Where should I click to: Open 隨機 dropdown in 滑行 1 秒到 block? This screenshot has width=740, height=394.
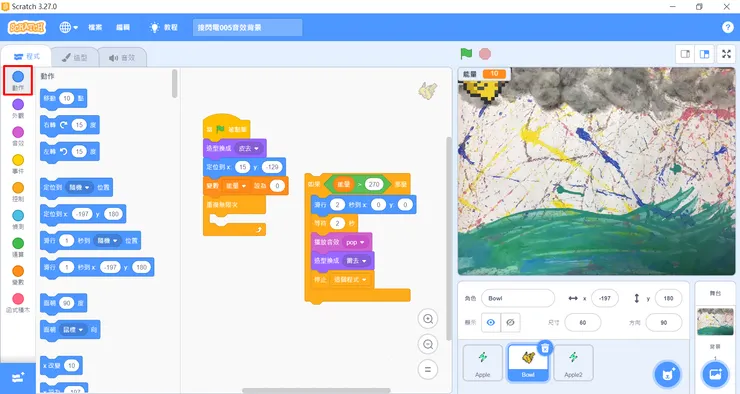pyautogui.click(x=107, y=241)
